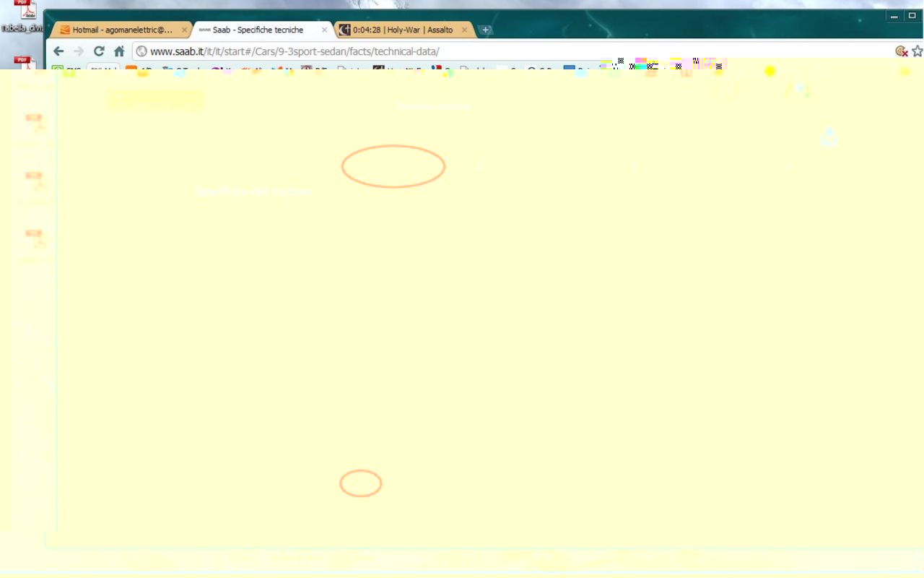Maximize the Chrome window
Image resolution: width=924 pixels, height=578 pixels.
click(912, 16)
